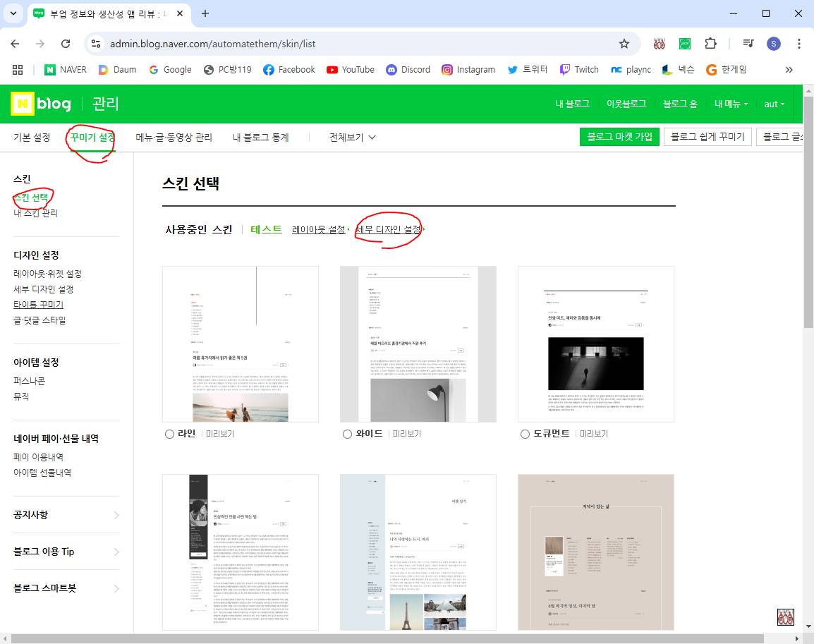Image resolution: width=814 pixels, height=644 pixels.
Task: Click the 와이드 skin preview thumbnail
Action: [x=418, y=344]
